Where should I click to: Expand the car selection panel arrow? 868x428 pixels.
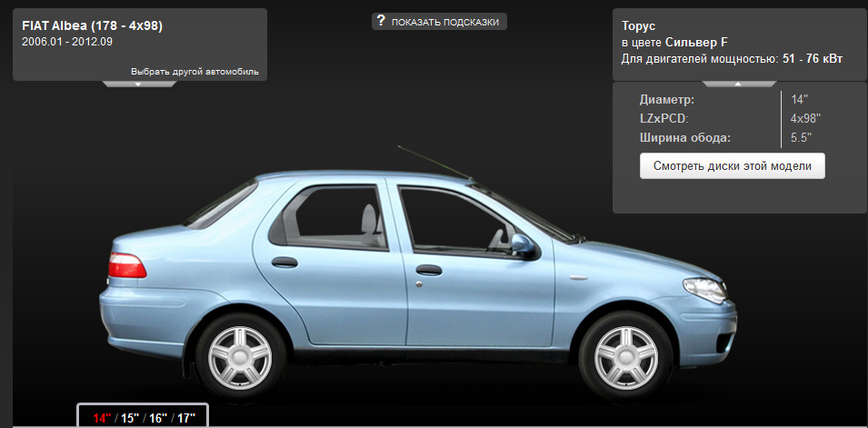(139, 85)
